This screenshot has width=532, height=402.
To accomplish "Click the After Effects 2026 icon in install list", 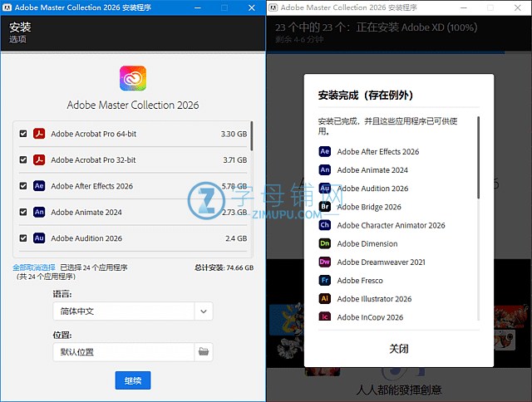I will (x=38, y=186).
